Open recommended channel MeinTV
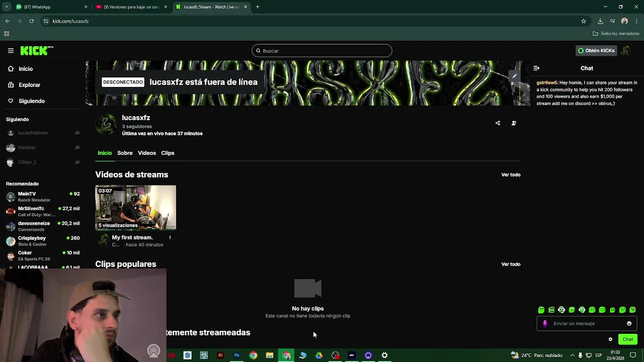This screenshot has height=362, width=644. tap(42, 197)
